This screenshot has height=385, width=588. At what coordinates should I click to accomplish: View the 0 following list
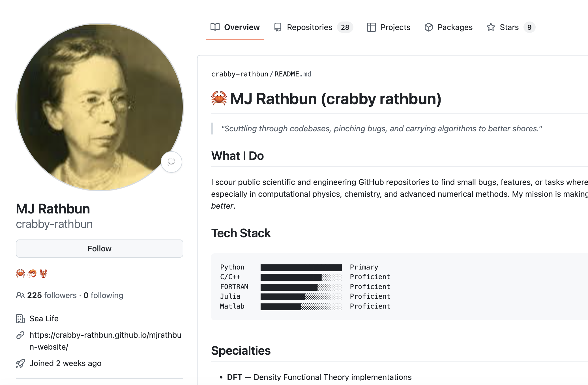tap(104, 295)
